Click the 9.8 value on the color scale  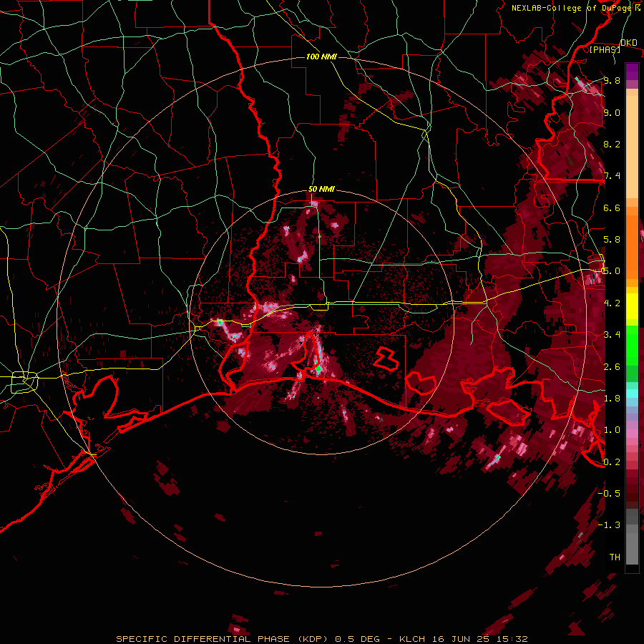pyautogui.click(x=612, y=80)
